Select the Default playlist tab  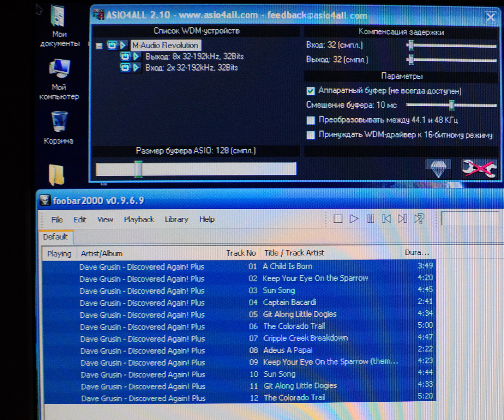[56, 237]
